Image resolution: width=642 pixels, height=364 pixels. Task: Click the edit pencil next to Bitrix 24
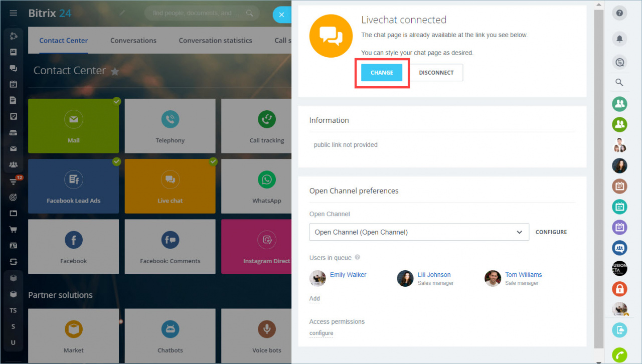[123, 13]
